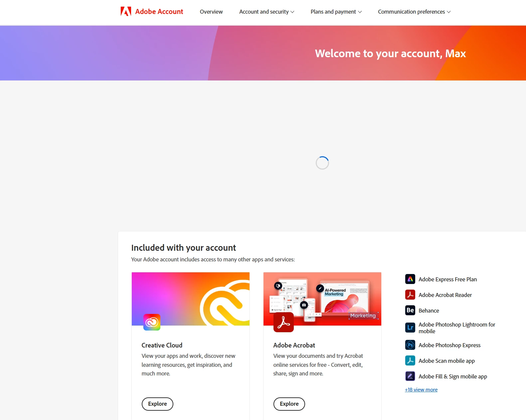
Task: Click Explore under Adobe Acrobat
Action: [x=289, y=404]
